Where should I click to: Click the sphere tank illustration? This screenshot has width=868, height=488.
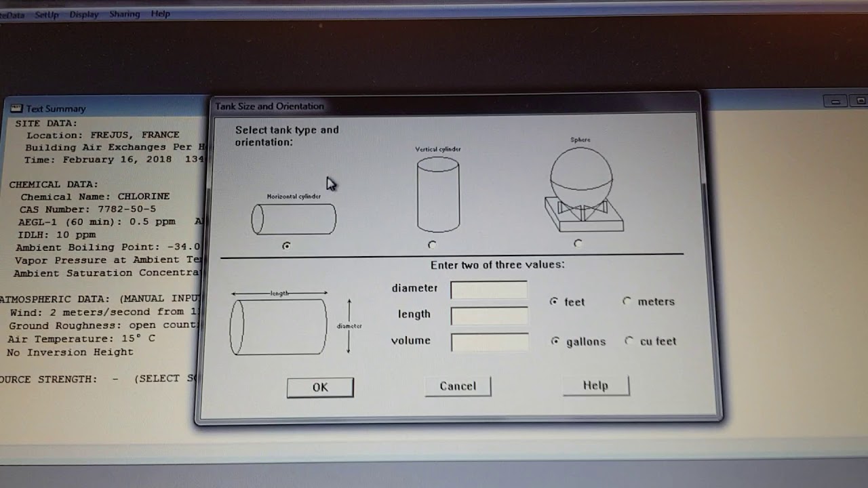pyautogui.click(x=583, y=188)
